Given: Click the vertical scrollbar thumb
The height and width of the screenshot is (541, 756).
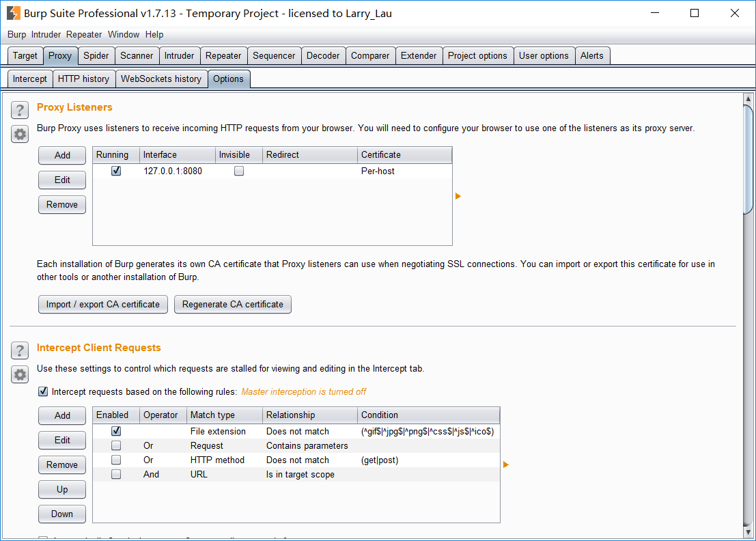Looking at the screenshot, I should pyautogui.click(x=748, y=159).
